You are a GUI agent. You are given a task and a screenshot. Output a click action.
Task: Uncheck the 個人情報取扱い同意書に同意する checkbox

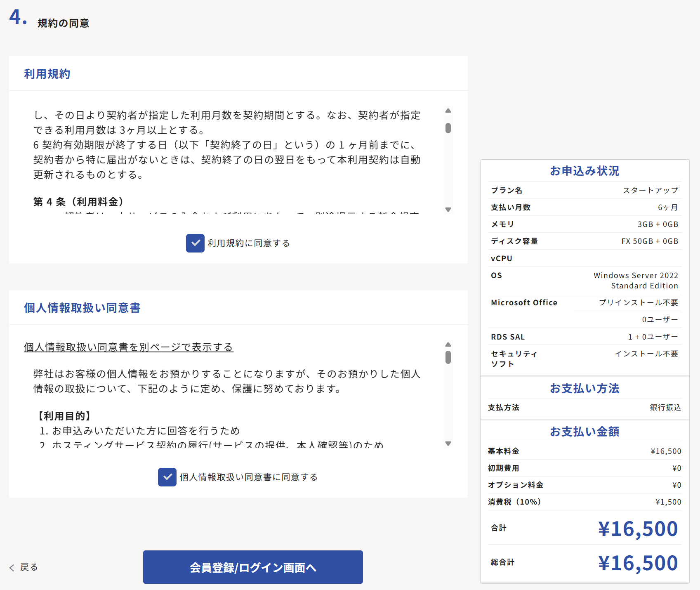167,477
